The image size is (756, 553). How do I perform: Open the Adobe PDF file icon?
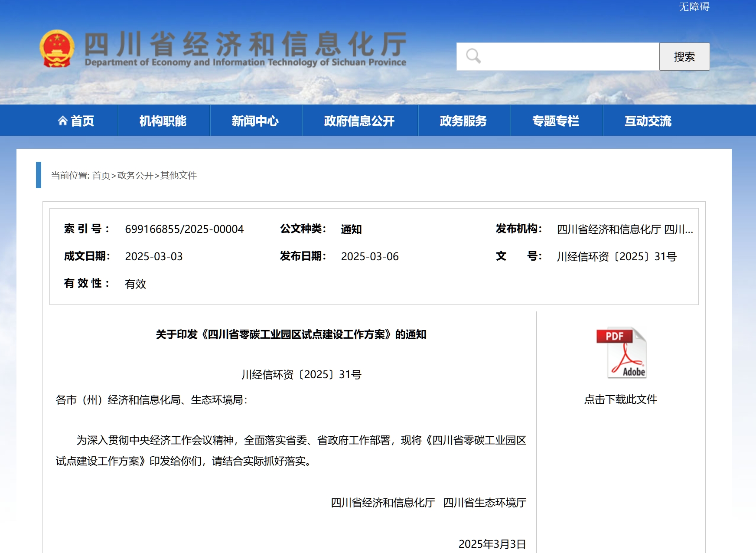click(622, 353)
